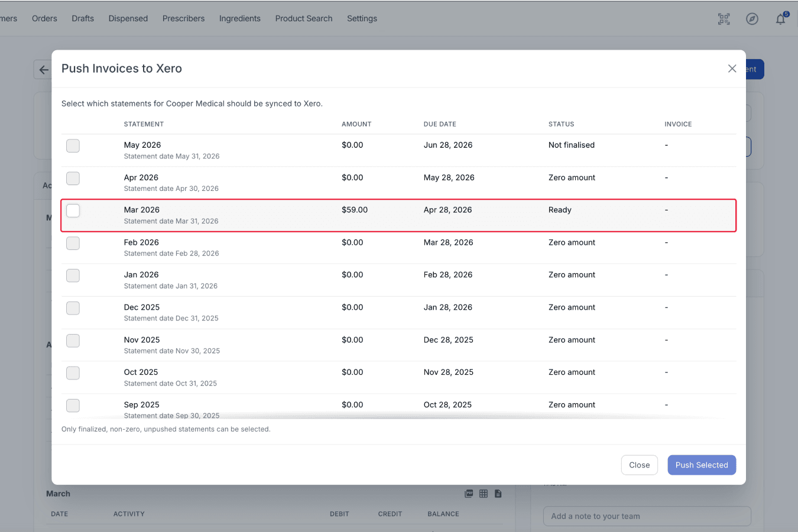Click the Ready status text

point(560,210)
